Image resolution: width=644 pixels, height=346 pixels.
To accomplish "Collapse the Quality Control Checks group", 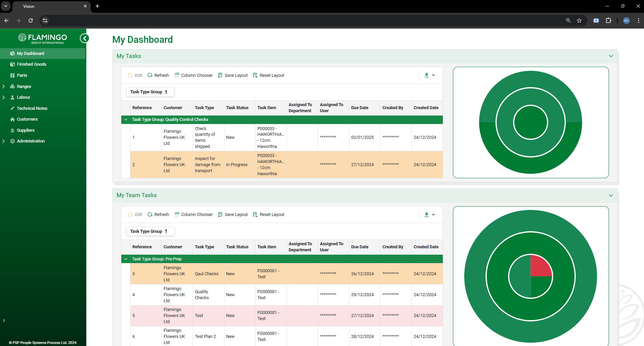I will click(x=126, y=120).
